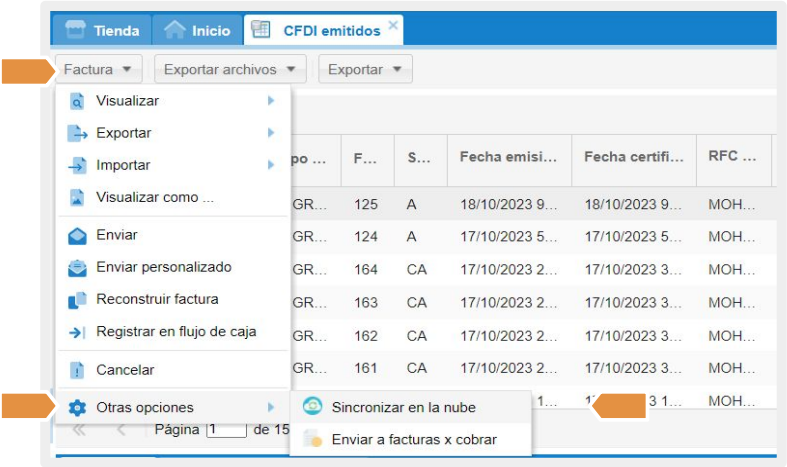787x467 pixels.
Task: Click the Sincronizar en la nube icon
Action: pyautogui.click(x=312, y=407)
